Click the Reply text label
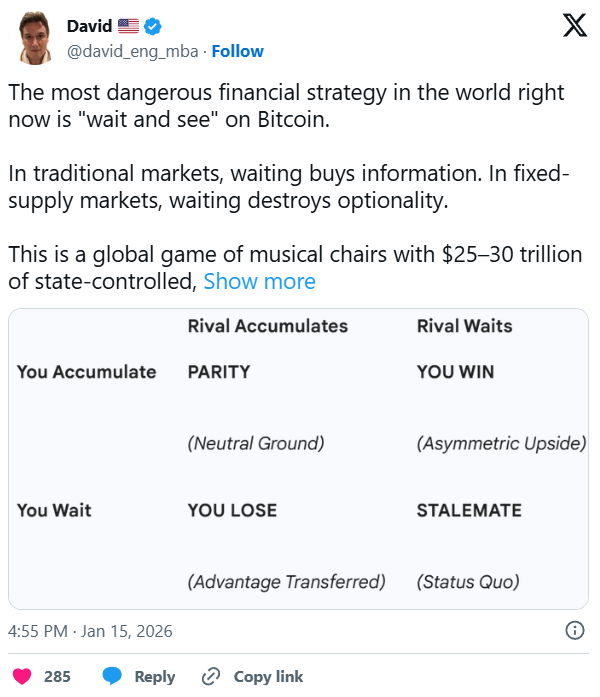Screen dimensions: 600x697 154,677
